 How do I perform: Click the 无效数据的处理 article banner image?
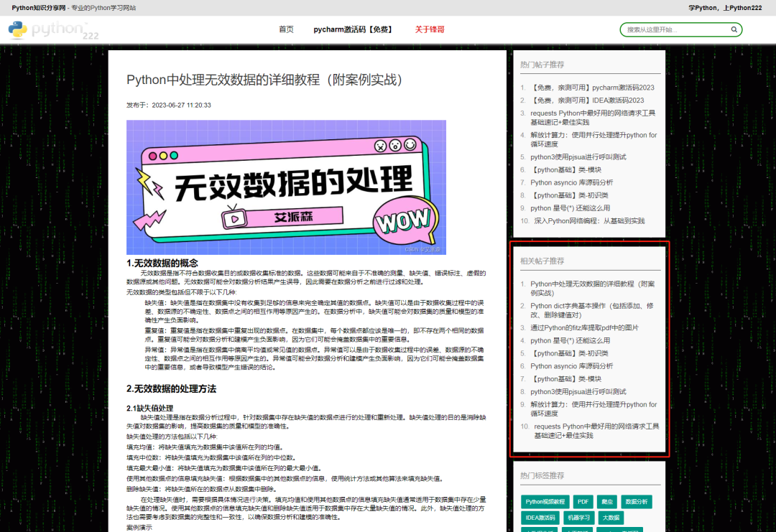(x=286, y=187)
